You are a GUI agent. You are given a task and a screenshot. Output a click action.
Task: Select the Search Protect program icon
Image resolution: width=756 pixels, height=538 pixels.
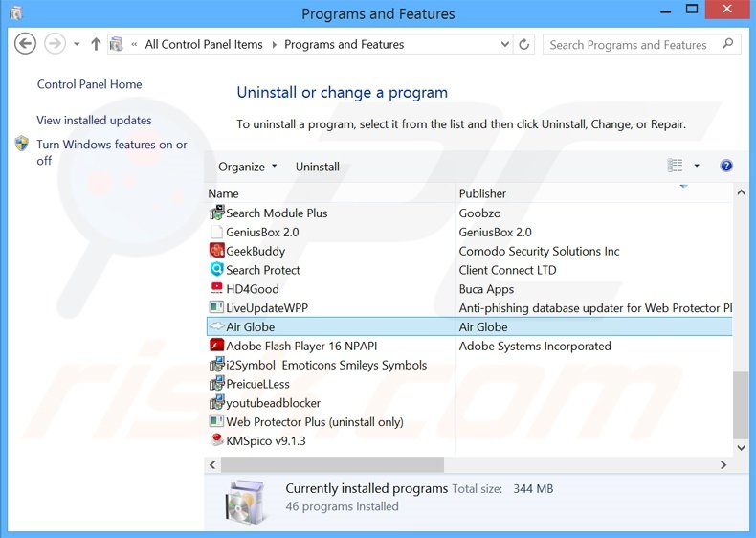click(x=216, y=270)
